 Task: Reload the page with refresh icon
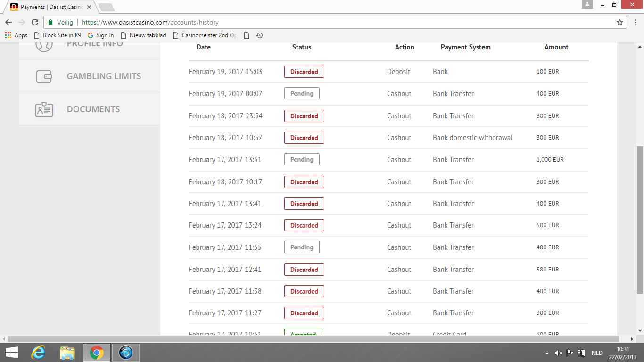pyautogui.click(x=35, y=22)
